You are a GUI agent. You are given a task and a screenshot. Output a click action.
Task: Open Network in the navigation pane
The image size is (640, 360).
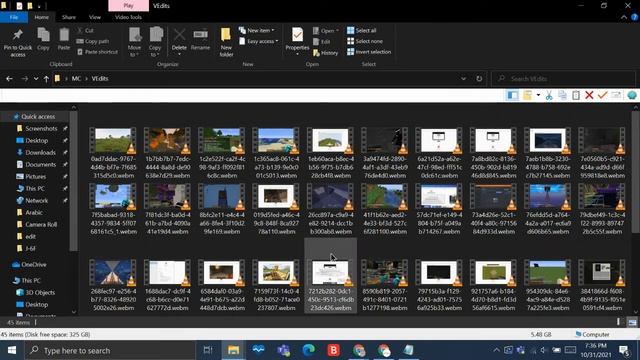36,201
